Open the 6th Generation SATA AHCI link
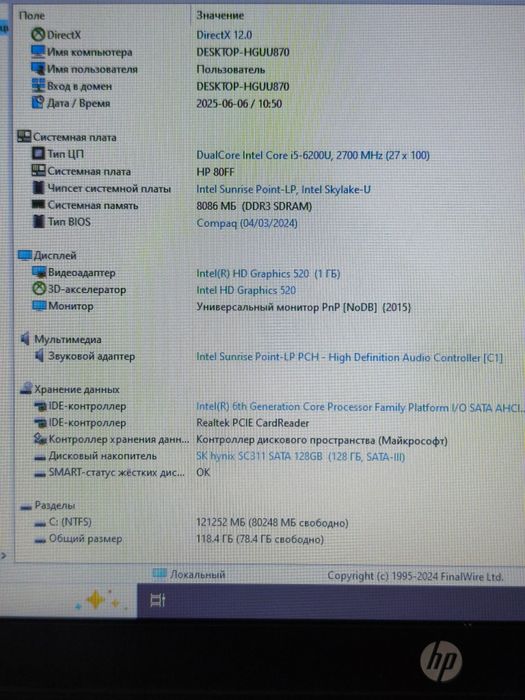The image size is (525, 700). (x=360, y=407)
